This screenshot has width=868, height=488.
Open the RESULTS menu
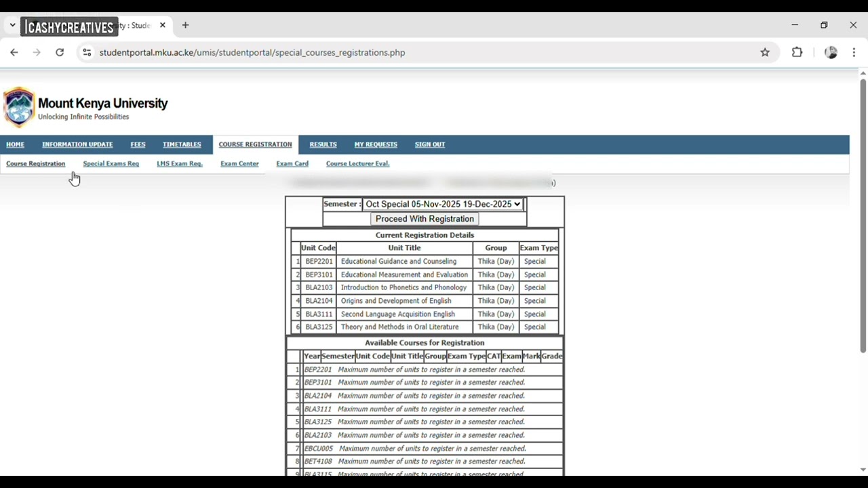point(323,144)
